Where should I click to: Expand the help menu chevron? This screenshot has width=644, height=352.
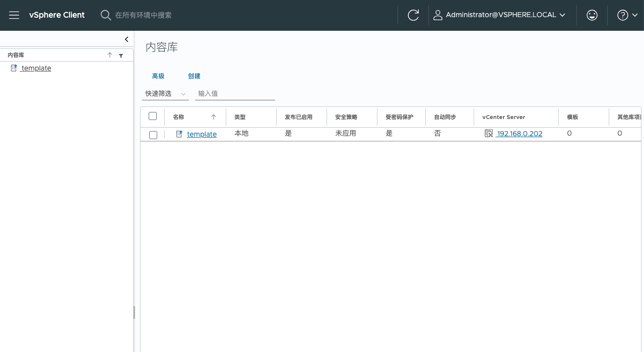pos(635,15)
